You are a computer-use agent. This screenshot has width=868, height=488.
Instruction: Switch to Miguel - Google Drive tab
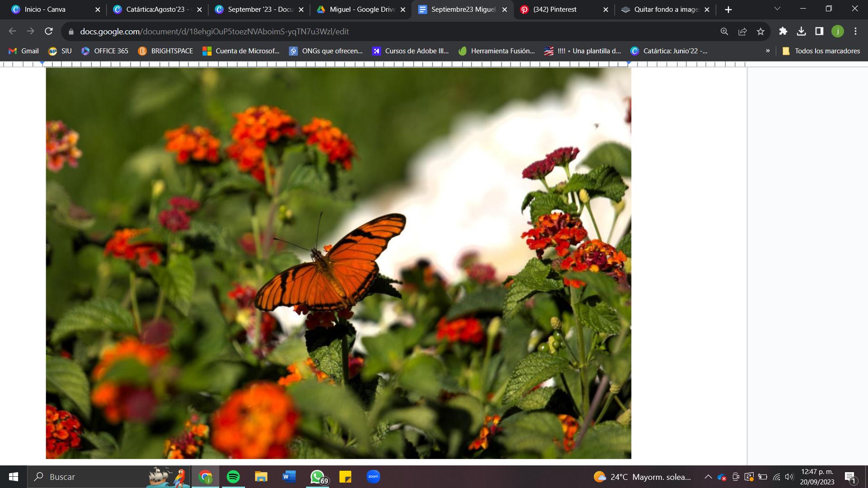click(362, 9)
